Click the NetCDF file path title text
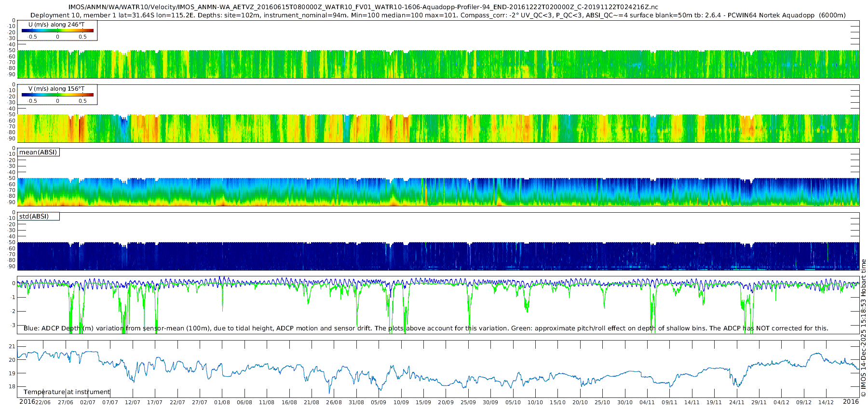This screenshot has width=868, height=410. [363, 7]
